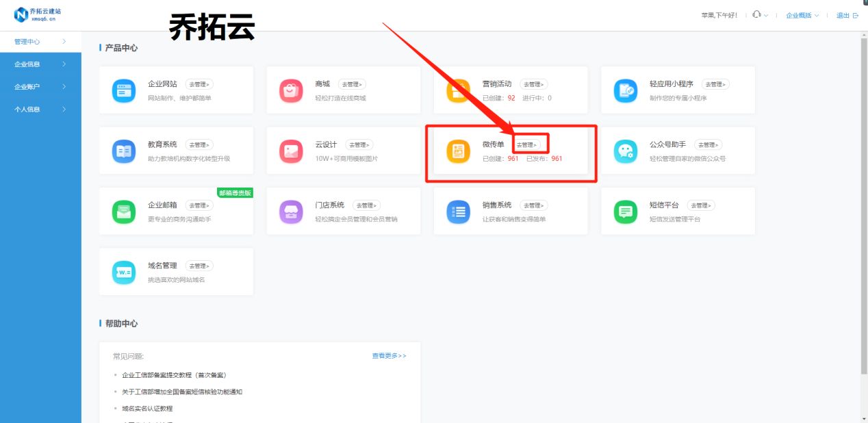Open 个人信息 in the sidebar

(x=40, y=110)
